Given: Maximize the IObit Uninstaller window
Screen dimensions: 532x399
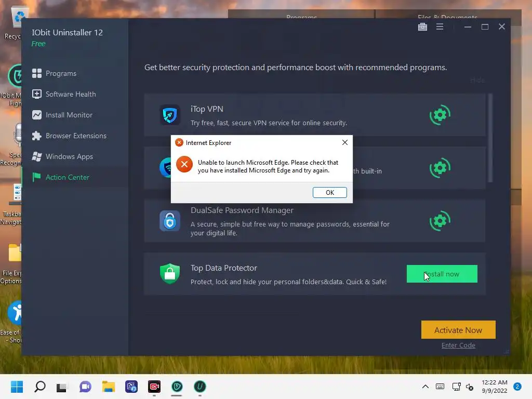Looking at the screenshot, I should point(485,27).
